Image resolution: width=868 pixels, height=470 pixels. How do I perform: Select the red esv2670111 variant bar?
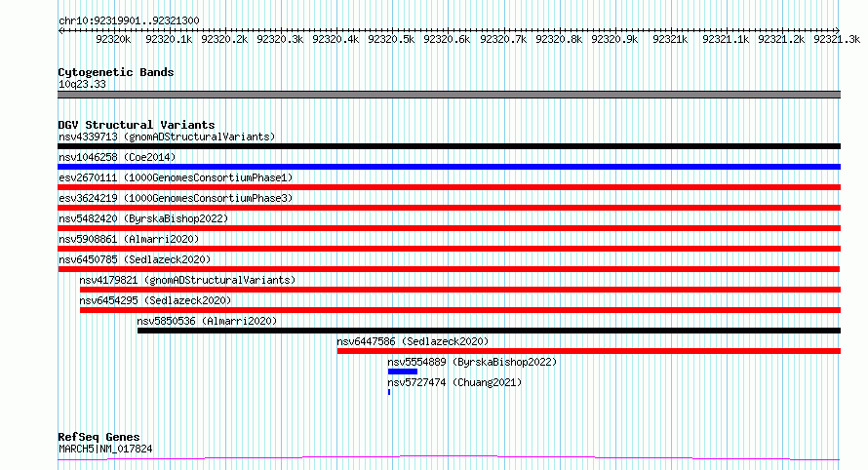[449, 187]
